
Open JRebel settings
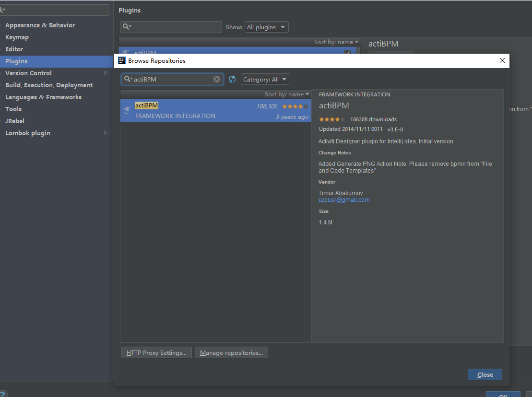tap(15, 121)
